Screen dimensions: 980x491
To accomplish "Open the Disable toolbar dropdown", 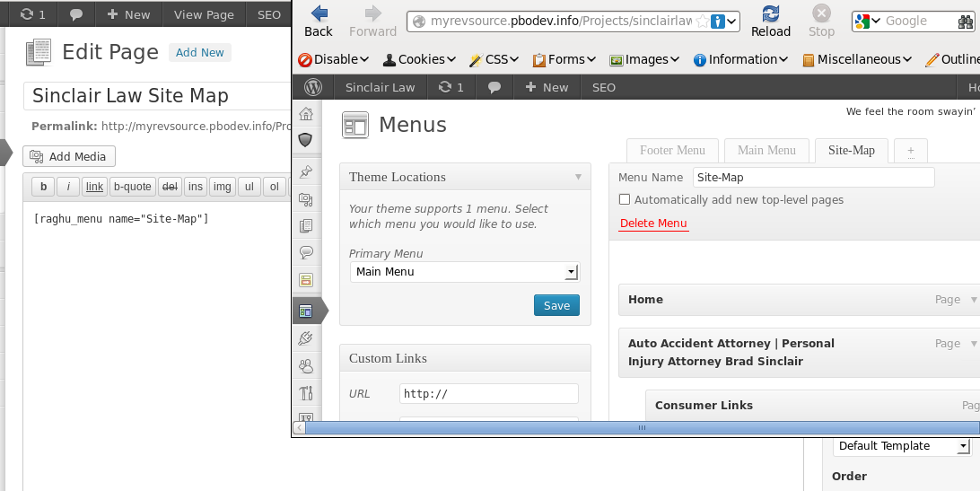I will click(333, 59).
